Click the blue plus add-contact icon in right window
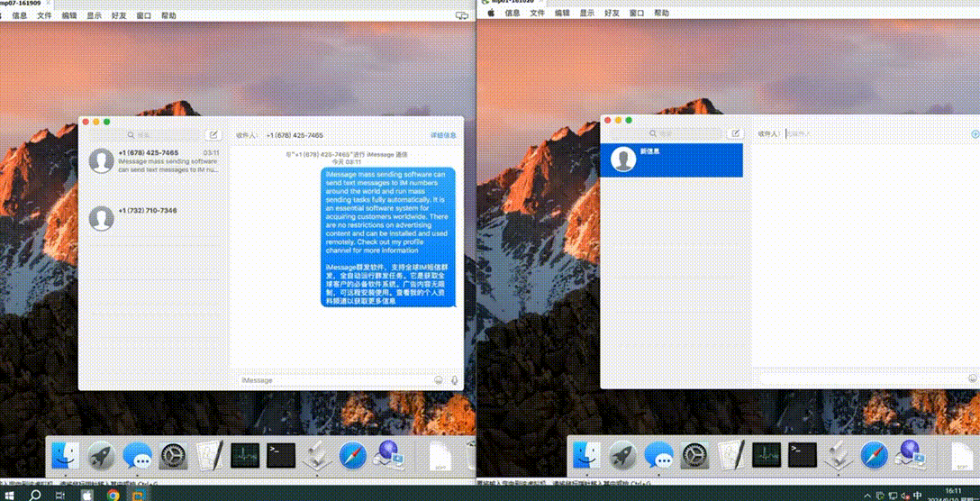980x501 pixels. 975,133
